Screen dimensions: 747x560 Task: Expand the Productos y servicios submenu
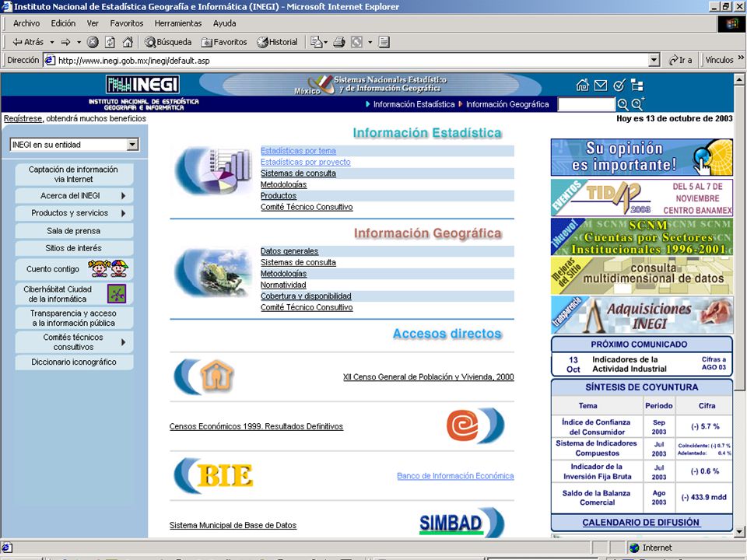coord(124,213)
